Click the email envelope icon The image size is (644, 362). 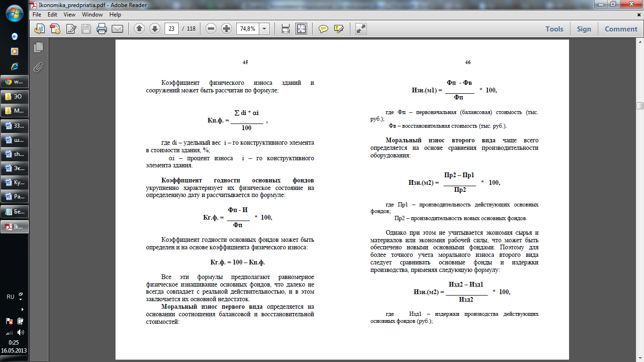point(117,29)
